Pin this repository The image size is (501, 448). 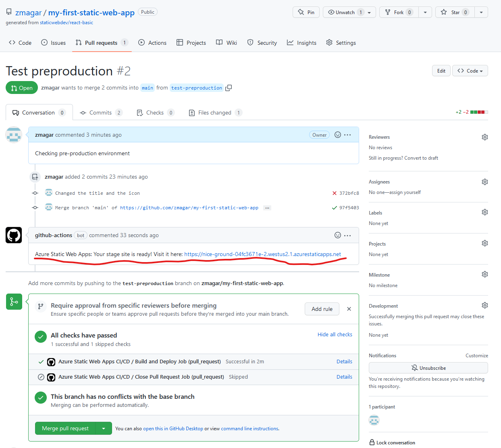(306, 12)
